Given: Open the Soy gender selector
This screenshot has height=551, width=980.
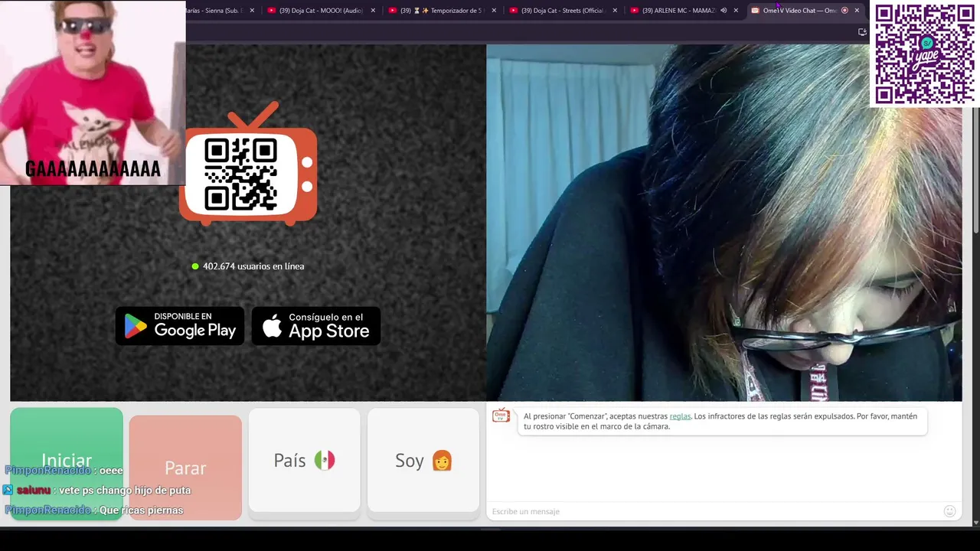Looking at the screenshot, I should [x=423, y=460].
